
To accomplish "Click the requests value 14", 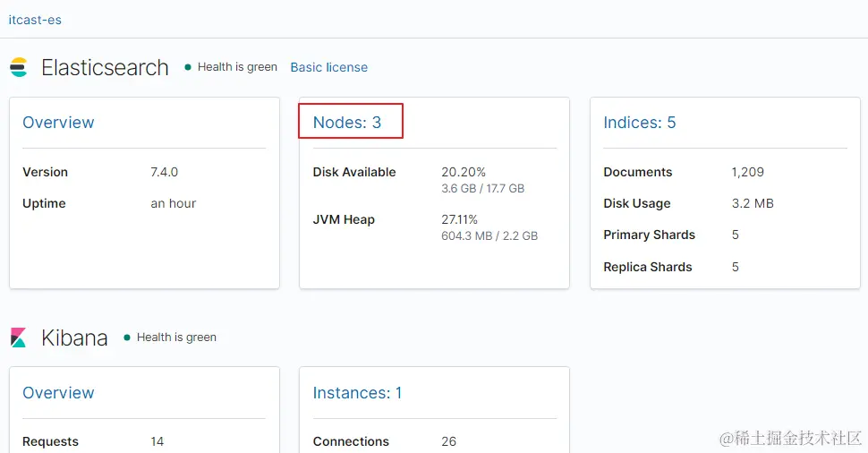I will pyautogui.click(x=157, y=441).
